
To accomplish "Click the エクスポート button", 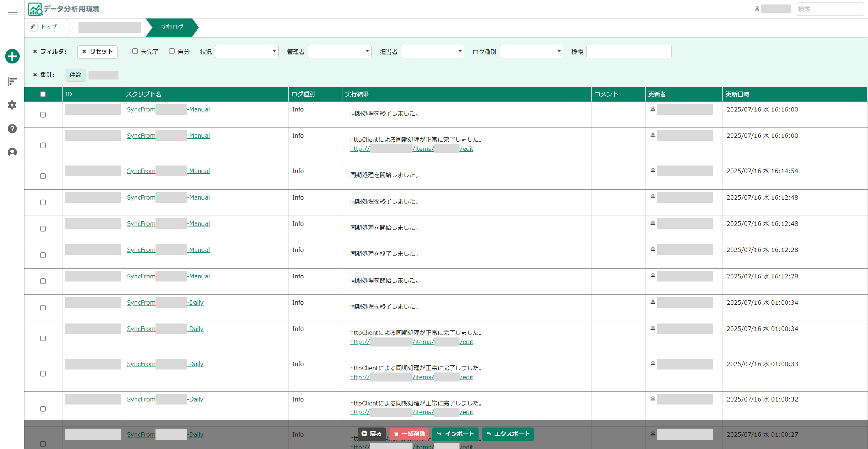I will click(x=508, y=434).
